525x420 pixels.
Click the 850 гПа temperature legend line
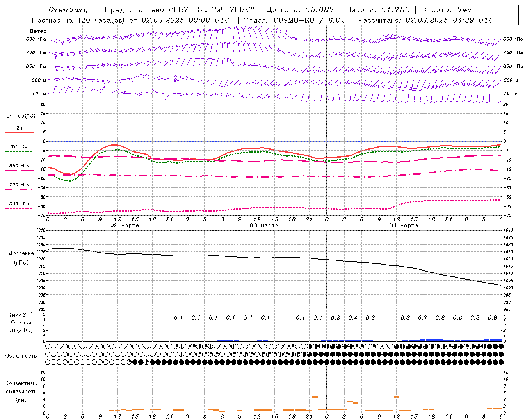click(19, 170)
